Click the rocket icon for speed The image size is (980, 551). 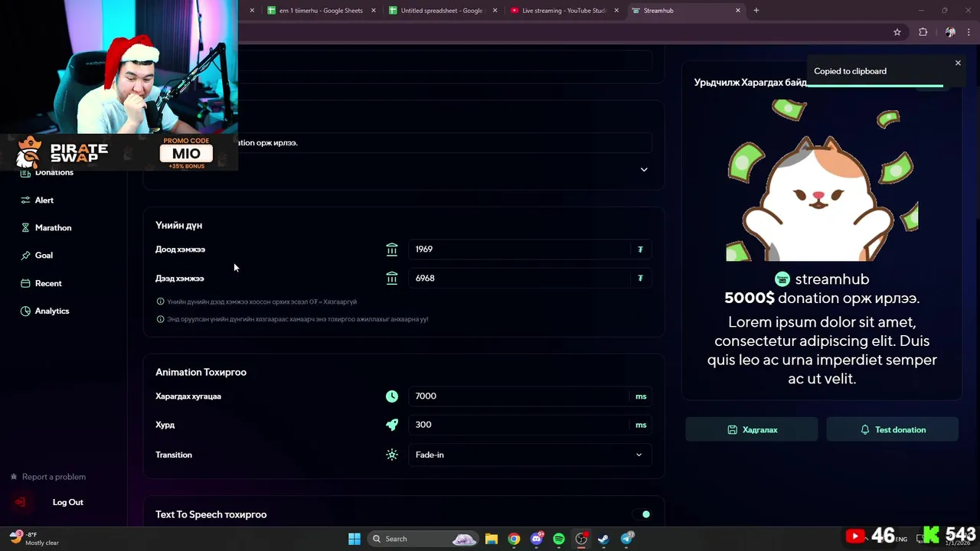tap(392, 425)
